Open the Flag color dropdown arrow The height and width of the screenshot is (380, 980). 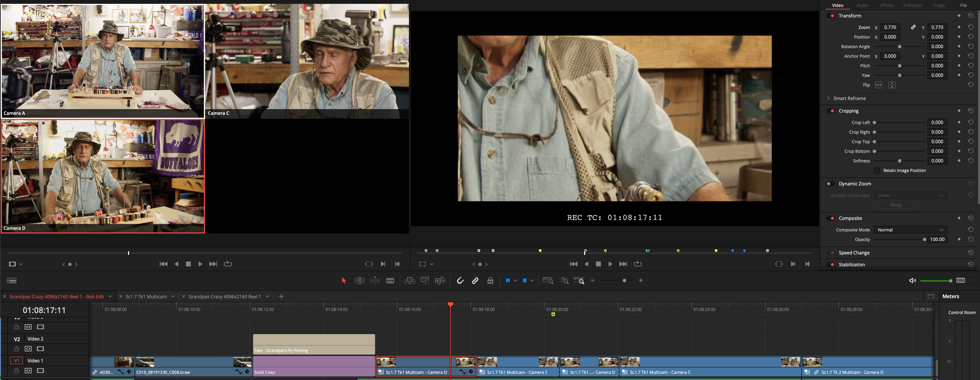(x=515, y=281)
